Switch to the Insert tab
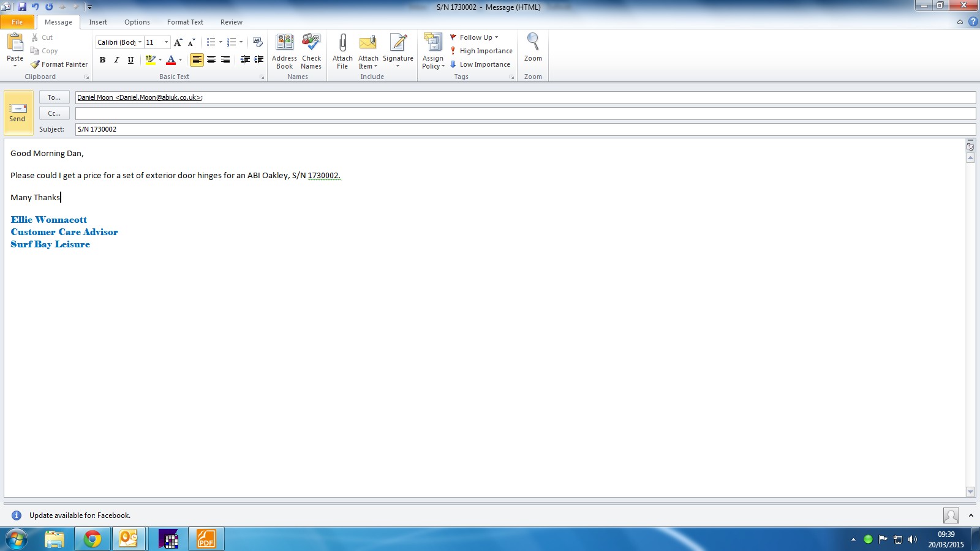The image size is (980, 551). (98, 22)
